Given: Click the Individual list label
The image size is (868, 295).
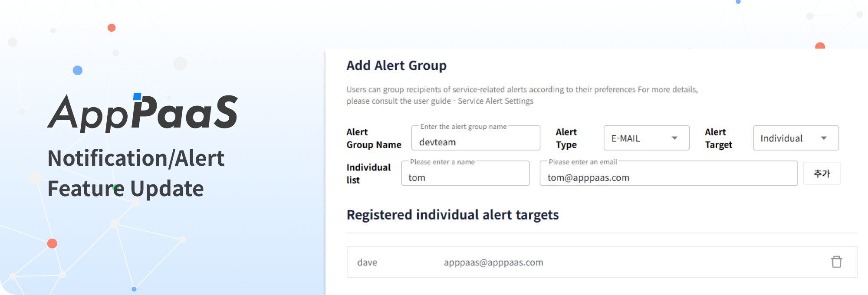Looking at the screenshot, I should (368, 174).
